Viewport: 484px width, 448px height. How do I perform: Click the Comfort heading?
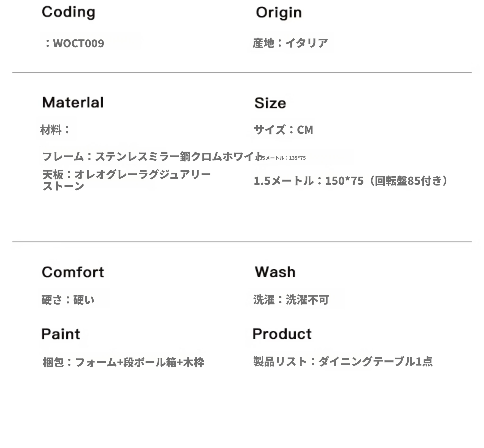point(73,272)
